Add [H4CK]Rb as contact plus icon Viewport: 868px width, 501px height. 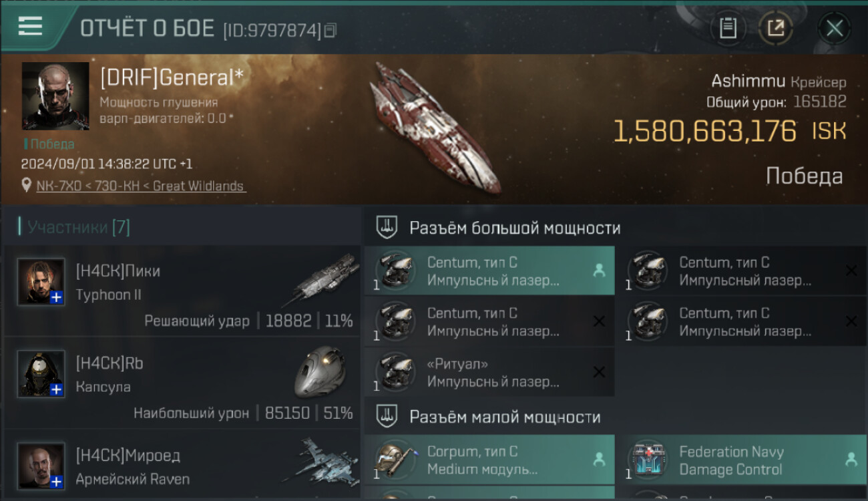point(57,389)
